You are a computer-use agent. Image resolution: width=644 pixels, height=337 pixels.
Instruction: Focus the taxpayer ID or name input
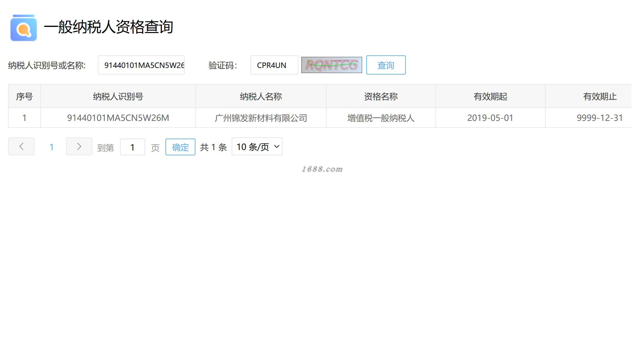click(141, 65)
